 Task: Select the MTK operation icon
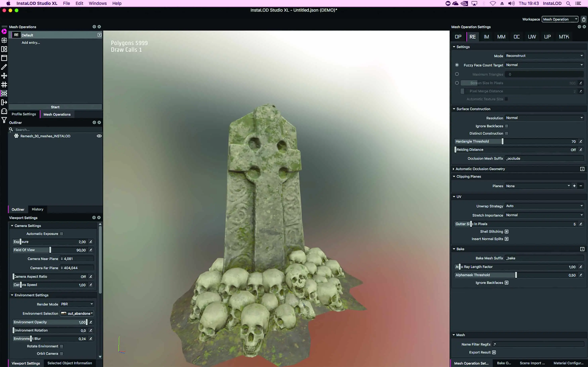pyautogui.click(x=564, y=37)
